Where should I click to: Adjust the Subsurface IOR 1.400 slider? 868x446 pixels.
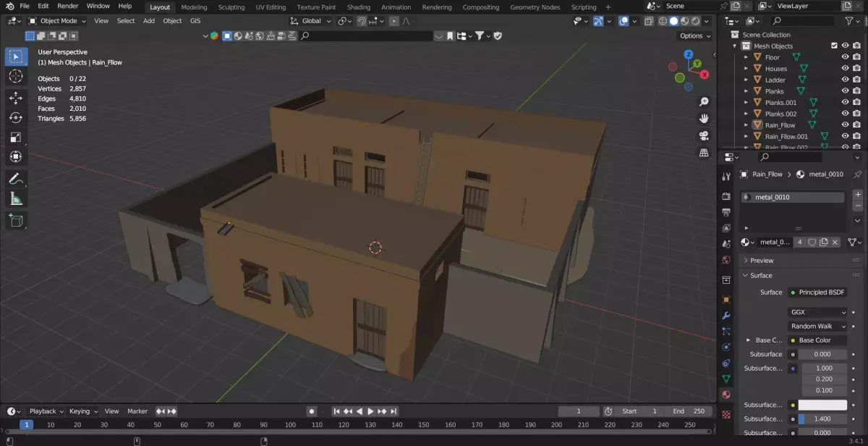822,419
